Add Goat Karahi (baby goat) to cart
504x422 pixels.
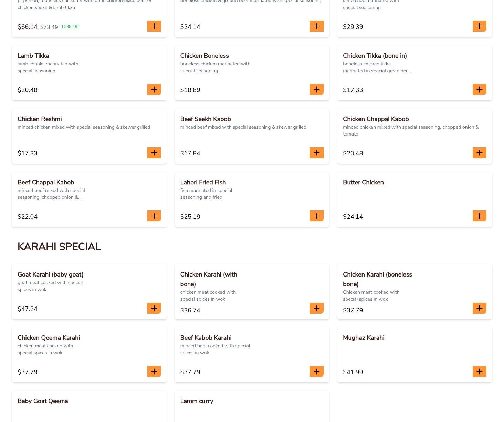point(154,308)
